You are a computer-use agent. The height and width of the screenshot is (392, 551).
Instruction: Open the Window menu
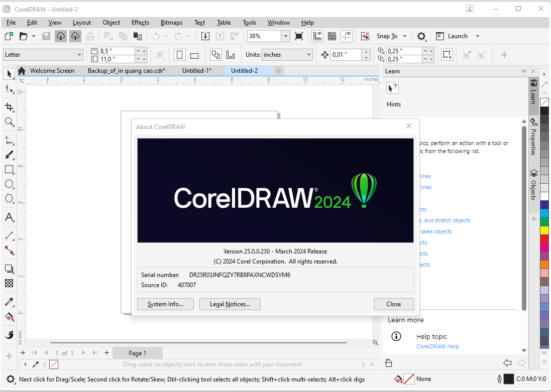coord(279,23)
